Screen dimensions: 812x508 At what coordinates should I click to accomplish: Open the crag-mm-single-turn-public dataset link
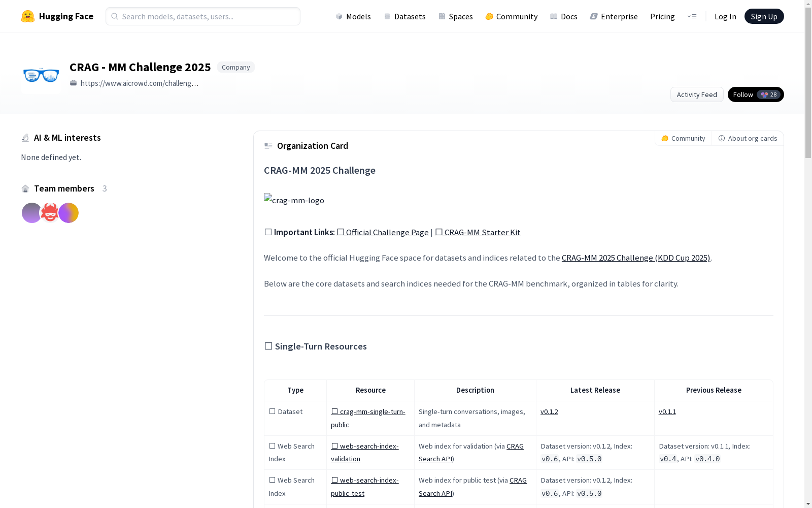coord(368,418)
